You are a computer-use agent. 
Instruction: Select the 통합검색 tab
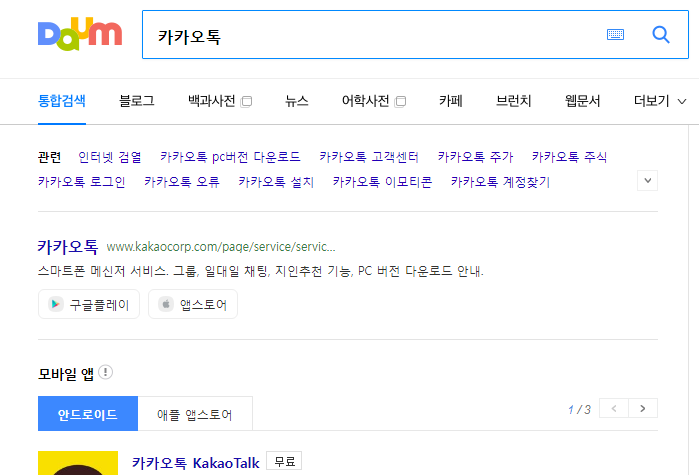pyautogui.click(x=62, y=101)
